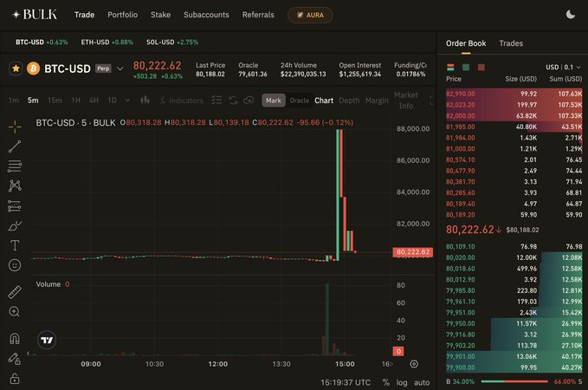Toggle auto scale mode
Viewport: 588px width, 390px height.
coord(422,382)
